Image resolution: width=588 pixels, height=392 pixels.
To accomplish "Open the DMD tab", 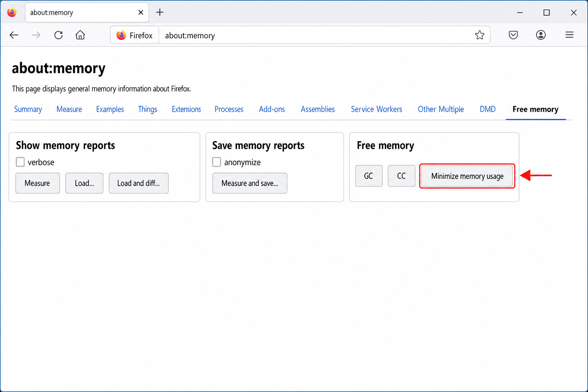I will click(488, 109).
